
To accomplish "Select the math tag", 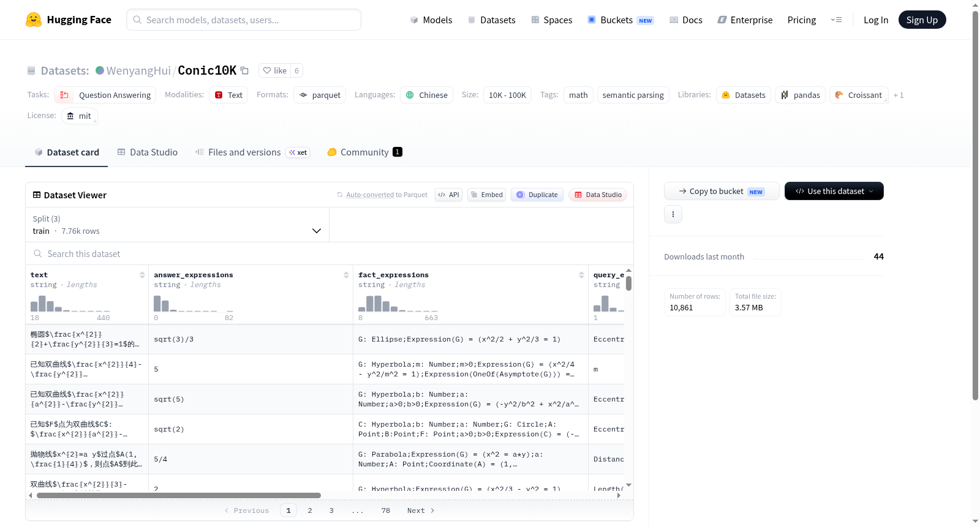I will point(578,95).
